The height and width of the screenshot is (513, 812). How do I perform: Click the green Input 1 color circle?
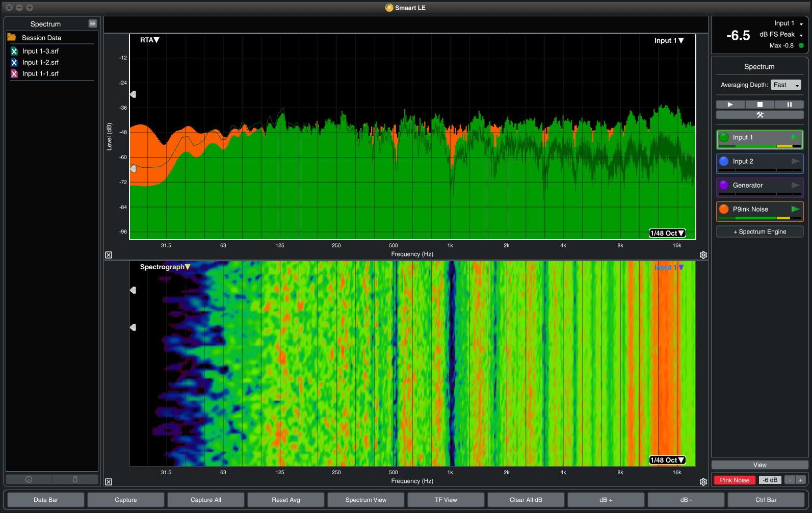(724, 137)
